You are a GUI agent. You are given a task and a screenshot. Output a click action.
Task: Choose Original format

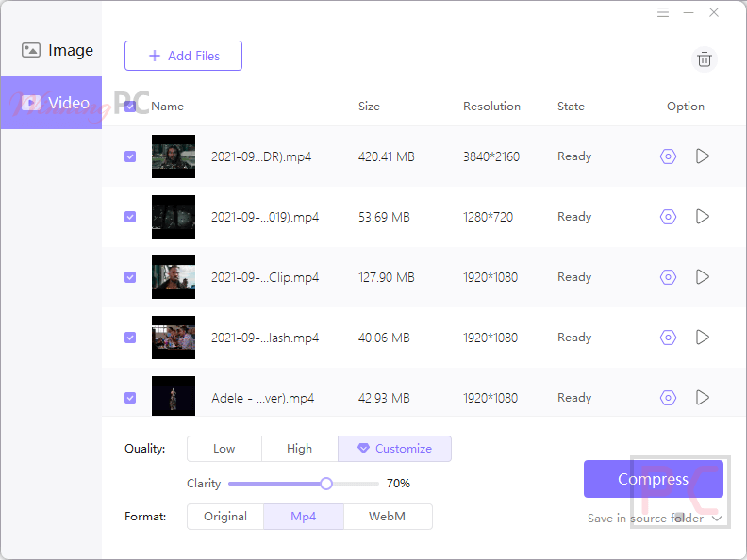tap(225, 517)
